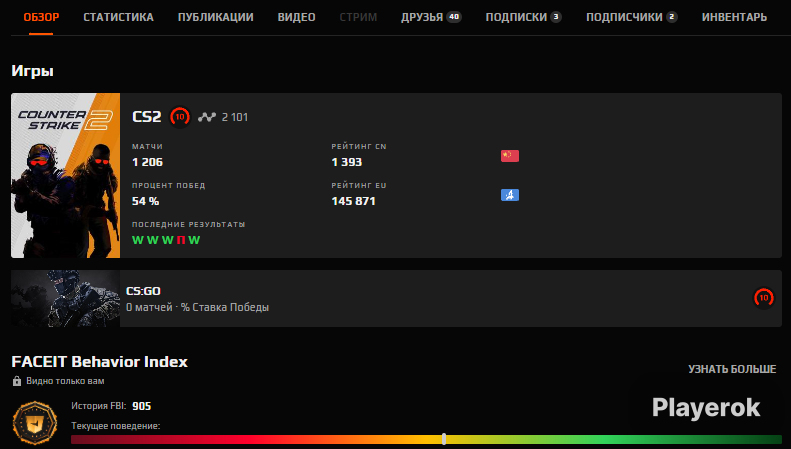The height and width of the screenshot is (449, 791).
Task: Click the РЕЙТИНГ CN value 1 393
Action: pos(347,162)
